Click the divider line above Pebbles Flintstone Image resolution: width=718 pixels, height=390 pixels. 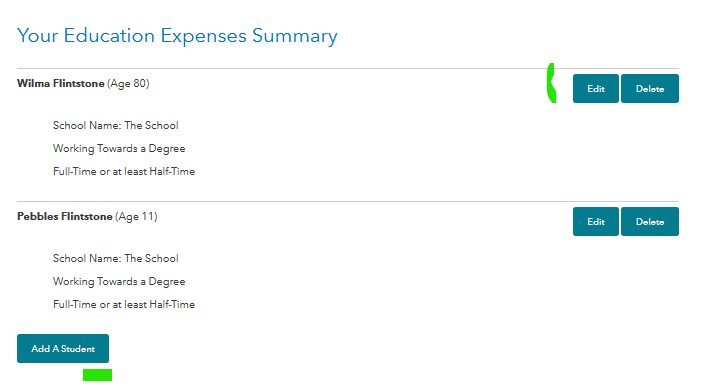[x=348, y=201]
